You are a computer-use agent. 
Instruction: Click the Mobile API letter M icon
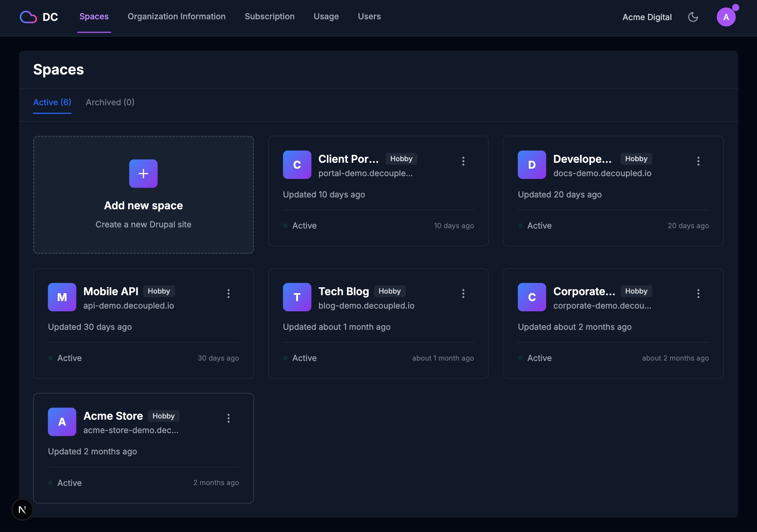coord(62,297)
